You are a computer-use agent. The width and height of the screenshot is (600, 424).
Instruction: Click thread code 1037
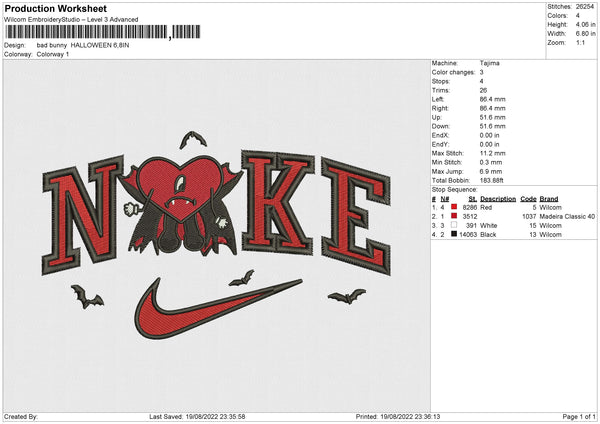(529, 217)
